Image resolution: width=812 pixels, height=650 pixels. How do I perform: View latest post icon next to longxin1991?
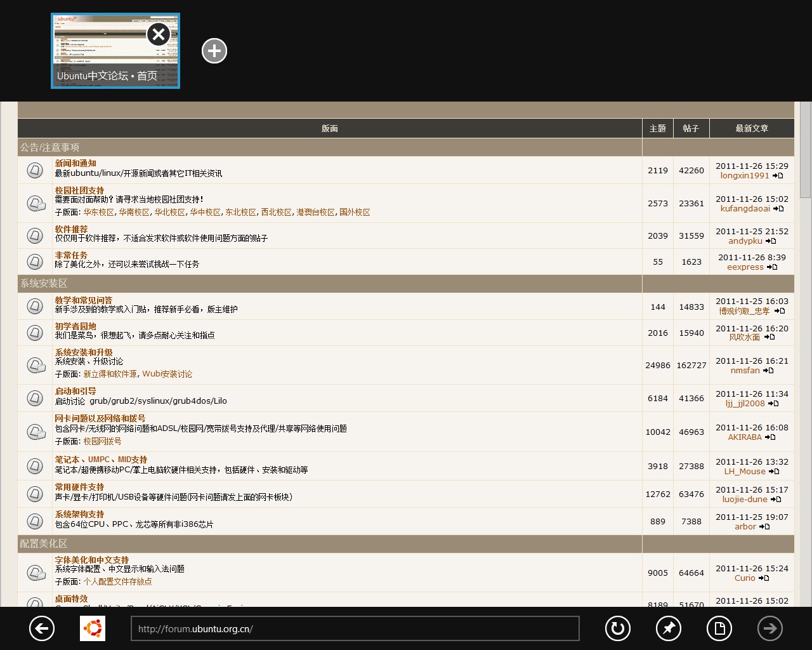click(778, 176)
